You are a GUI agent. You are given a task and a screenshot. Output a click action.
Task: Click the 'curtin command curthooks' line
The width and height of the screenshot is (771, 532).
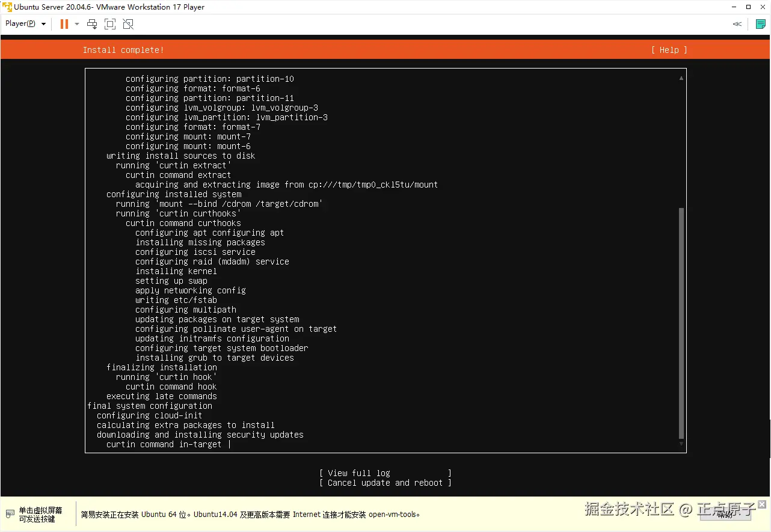click(183, 223)
